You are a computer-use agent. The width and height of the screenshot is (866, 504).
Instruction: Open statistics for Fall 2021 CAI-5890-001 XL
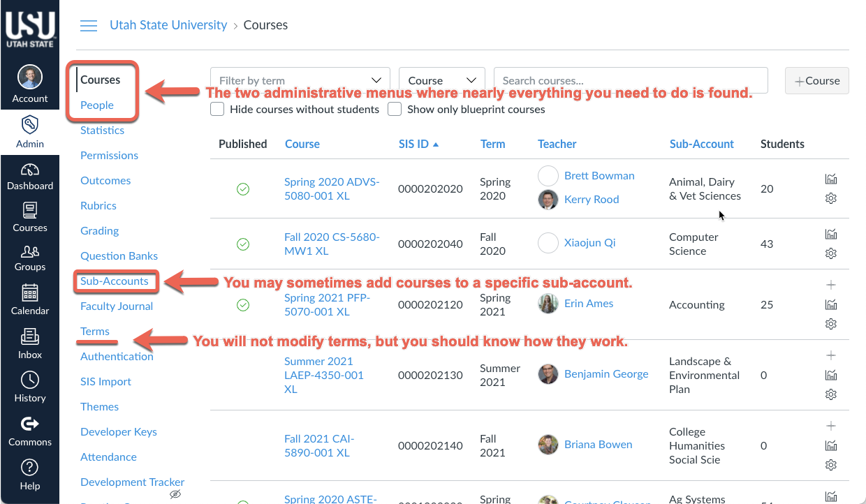[x=831, y=445]
